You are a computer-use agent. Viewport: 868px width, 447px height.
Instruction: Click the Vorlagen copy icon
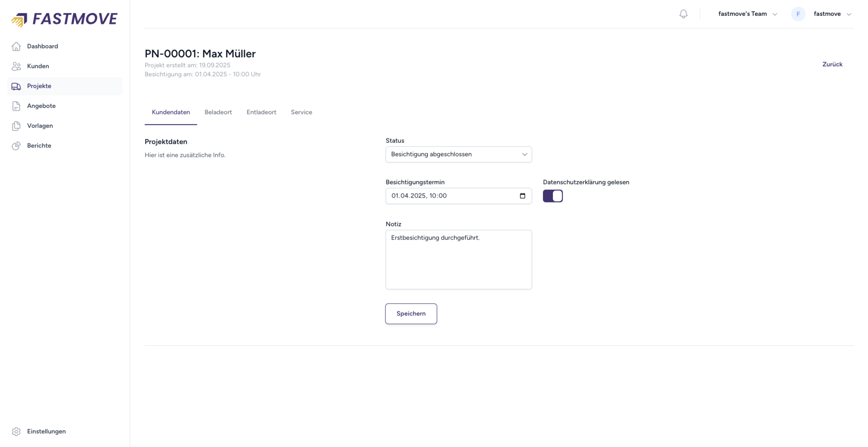[x=16, y=126]
